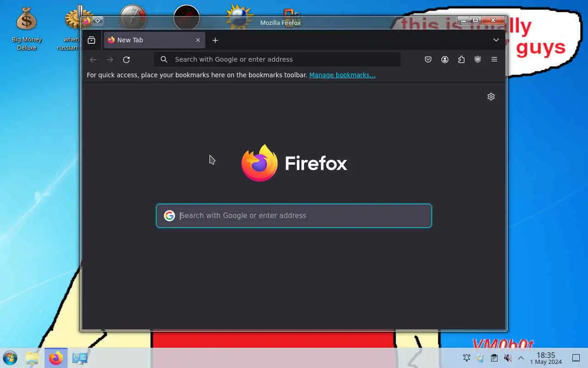Open Save to Pocket icon

(x=428, y=59)
